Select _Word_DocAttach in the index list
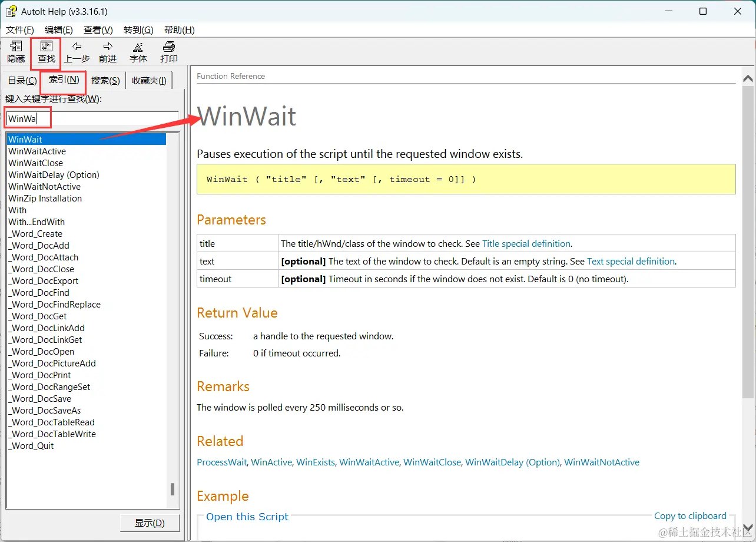The image size is (756, 542). (x=43, y=257)
